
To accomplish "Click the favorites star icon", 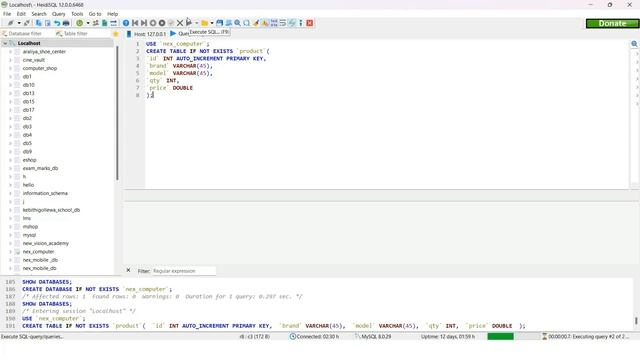I will (116, 34).
